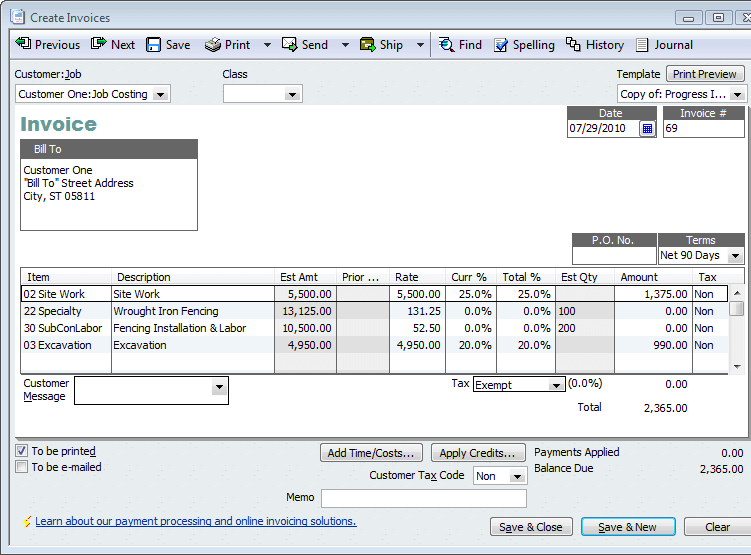Expand the Print options arrow
This screenshot has width=751, height=555.
tap(267, 45)
